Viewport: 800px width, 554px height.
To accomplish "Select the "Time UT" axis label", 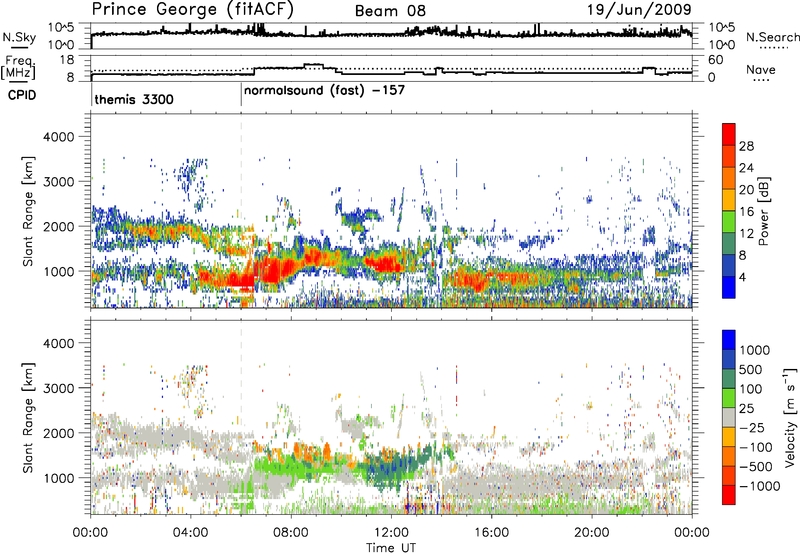I will tap(391, 547).
